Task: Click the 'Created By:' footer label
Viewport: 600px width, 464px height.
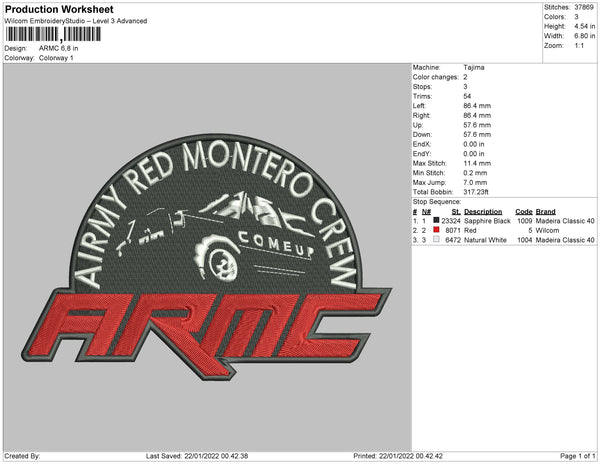Action: [x=22, y=456]
